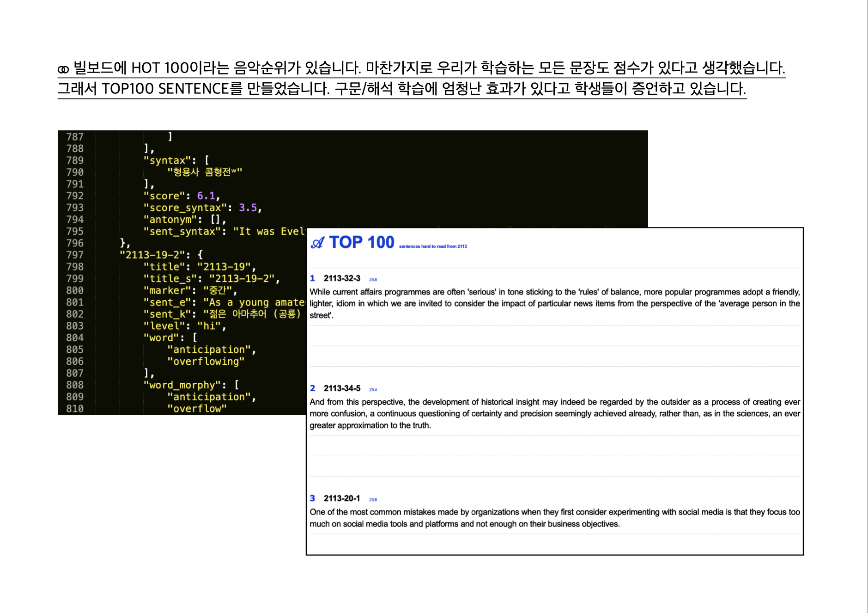Click the 25.4 score next to 2113-34-5
The height and width of the screenshot is (613, 868).
373,390
